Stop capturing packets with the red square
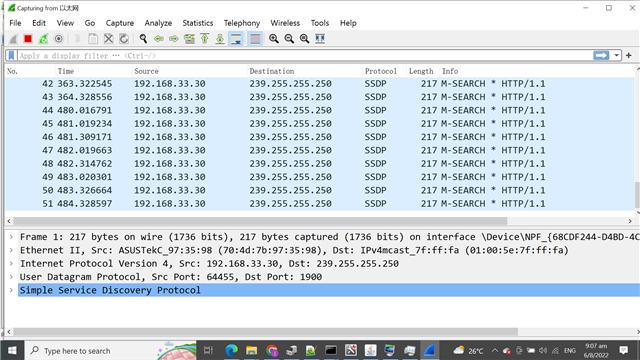 pyautogui.click(x=28, y=39)
